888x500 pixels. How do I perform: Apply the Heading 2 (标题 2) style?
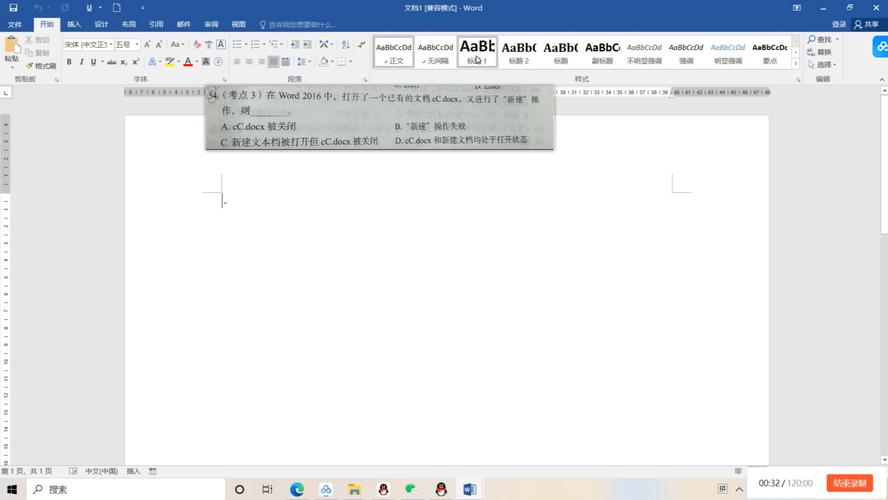[x=519, y=52]
